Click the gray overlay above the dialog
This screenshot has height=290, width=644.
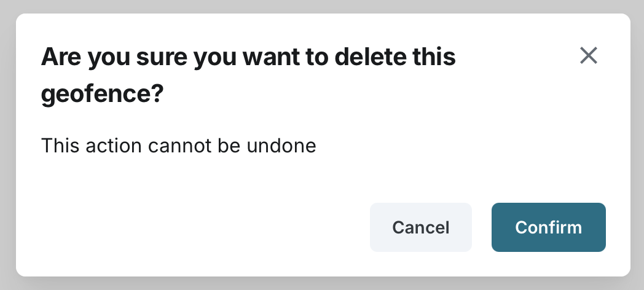tap(322, 6)
